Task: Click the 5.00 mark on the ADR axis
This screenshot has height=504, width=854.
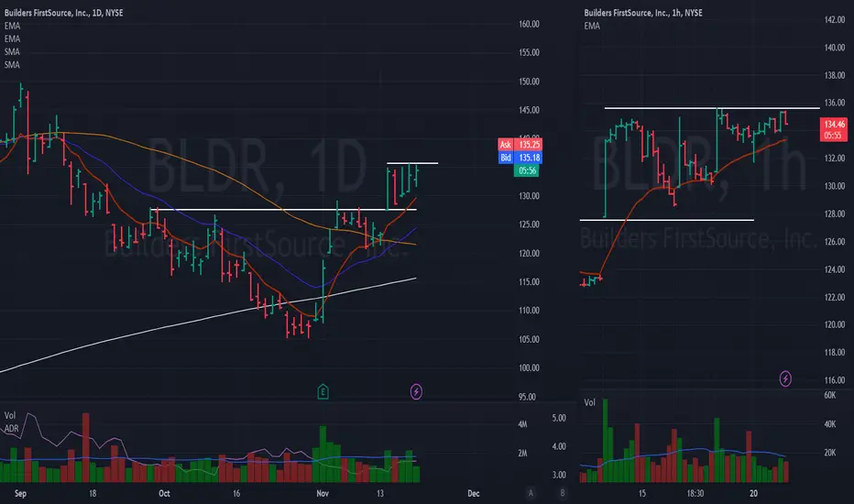Action: 559,418
